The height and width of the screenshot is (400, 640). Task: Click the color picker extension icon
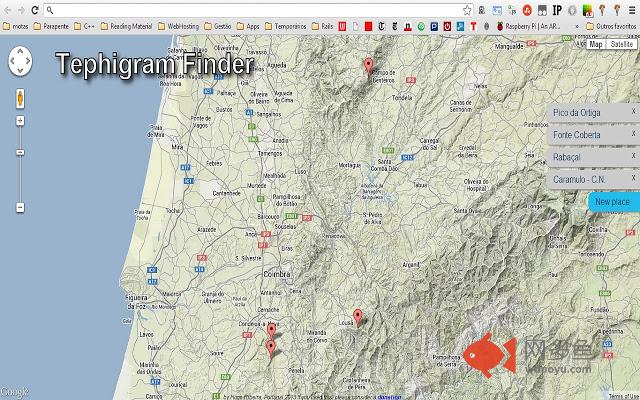587,10
